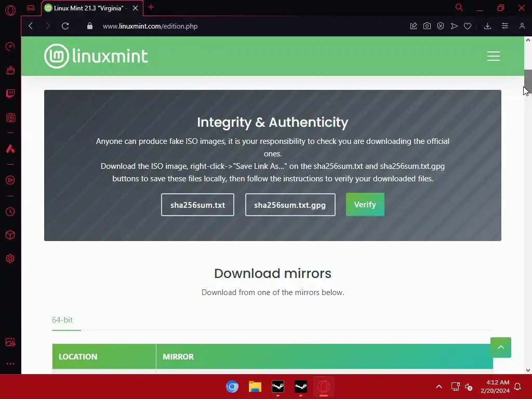Open the Opera menu logo
The width and height of the screenshot is (532, 399).
tap(10, 10)
